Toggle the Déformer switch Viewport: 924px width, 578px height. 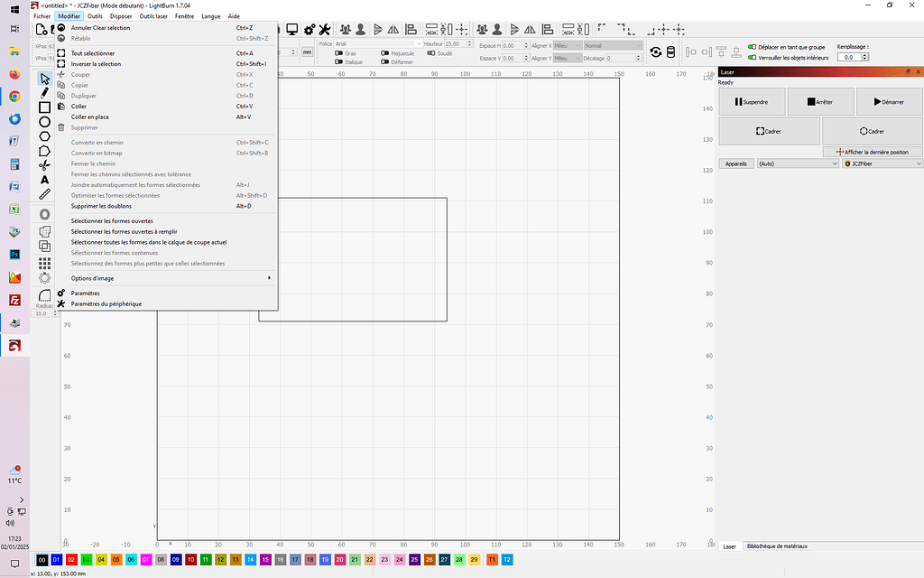click(x=384, y=62)
